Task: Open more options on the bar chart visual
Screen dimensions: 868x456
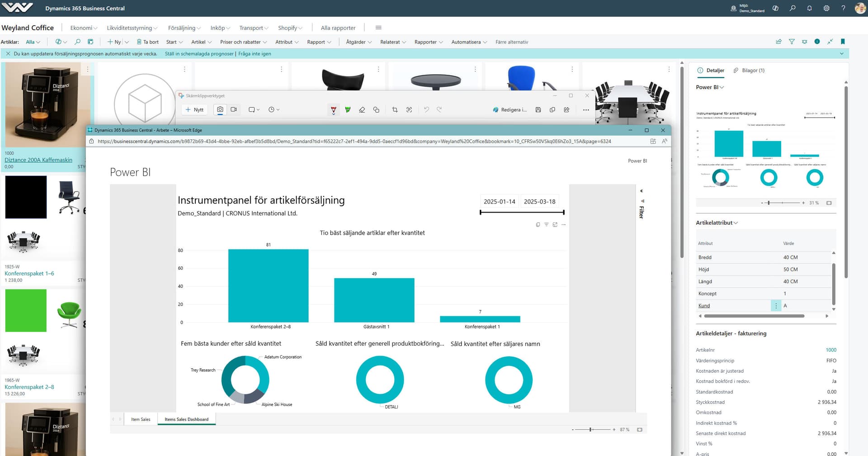Action: [563, 224]
